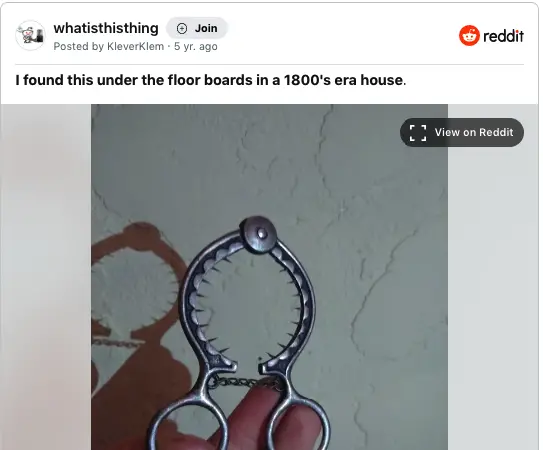Open the post title about floor boards
The image size is (543, 450).
click(x=211, y=80)
